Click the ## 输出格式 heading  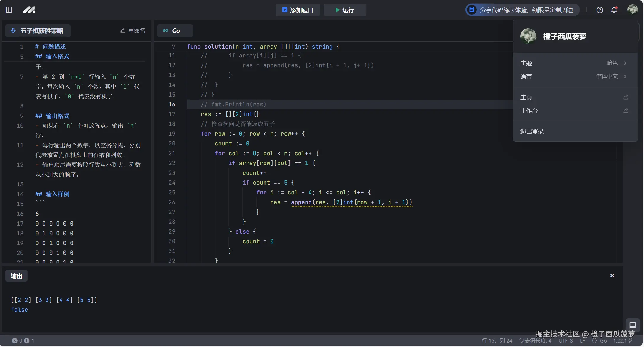click(52, 116)
